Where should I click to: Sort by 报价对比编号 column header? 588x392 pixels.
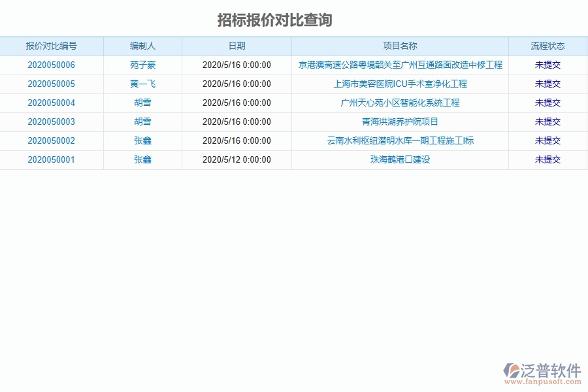52,46
